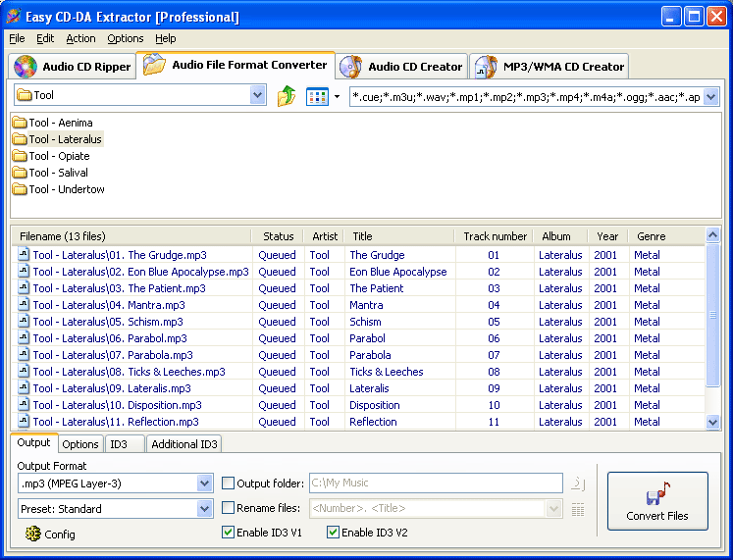
Task: Click the browse output folder icon
Action: pyautogui.click(x=578, y=483)
